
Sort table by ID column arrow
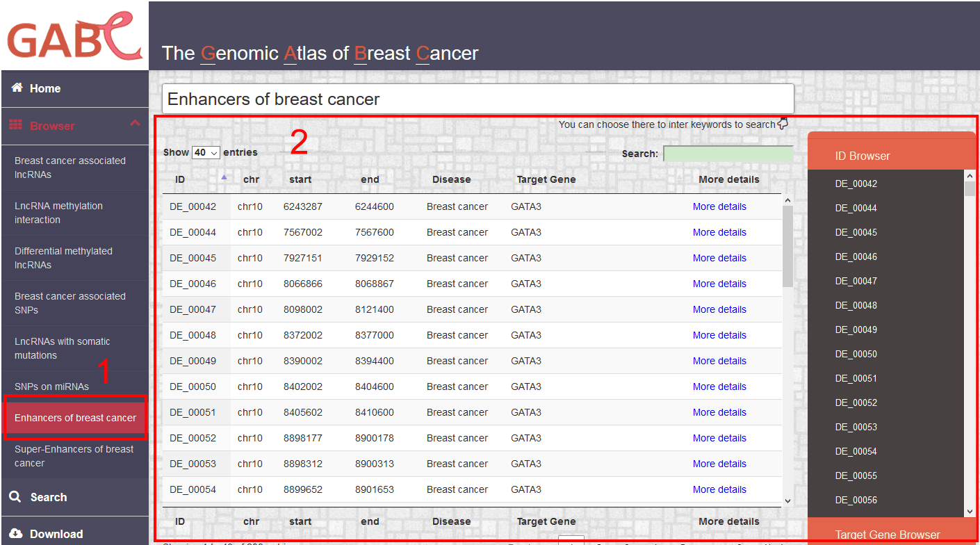point(224,177)
